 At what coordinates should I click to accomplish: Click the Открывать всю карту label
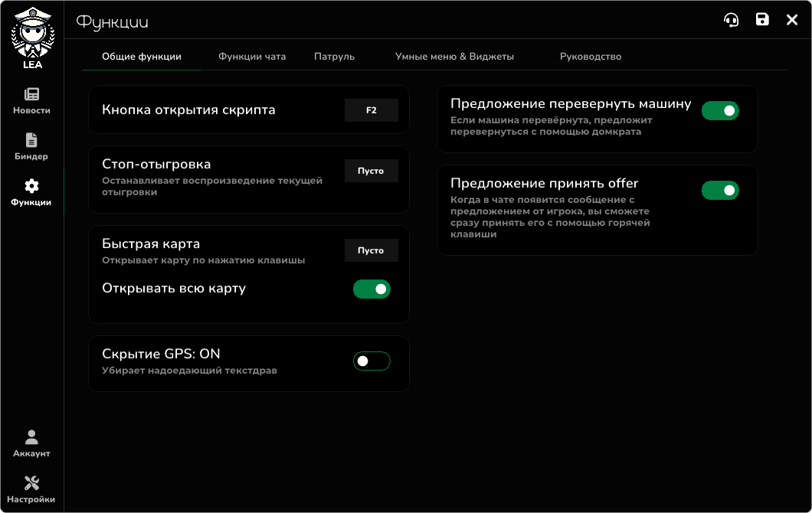[x=174, y=289]
